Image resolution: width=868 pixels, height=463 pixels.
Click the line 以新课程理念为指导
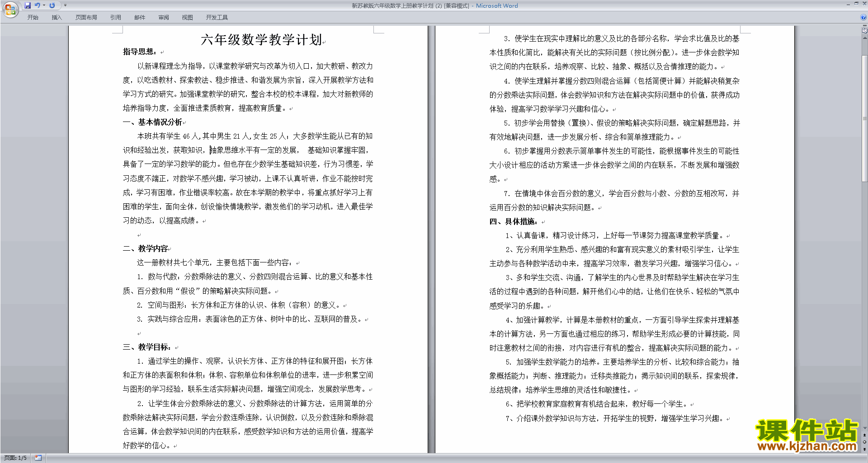pyautogui.click(x=255, y=66)
